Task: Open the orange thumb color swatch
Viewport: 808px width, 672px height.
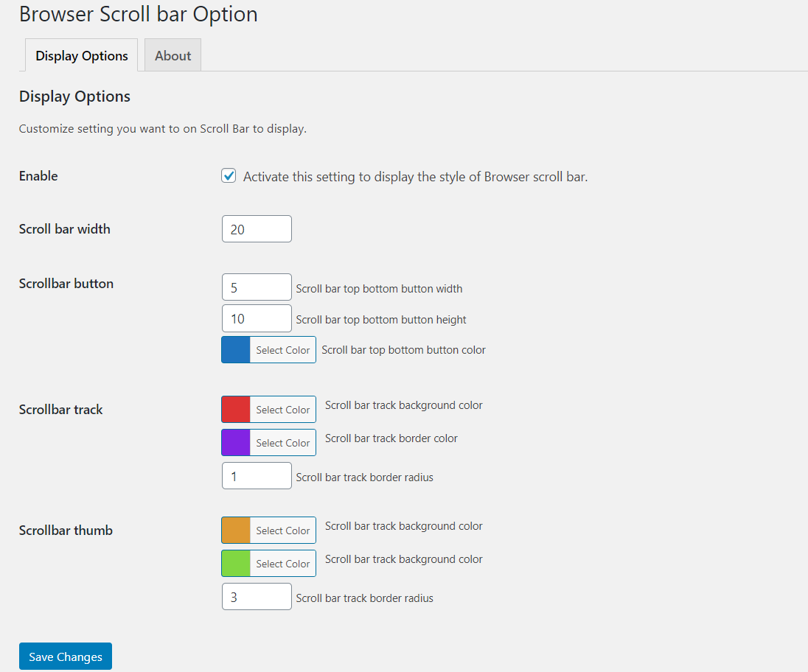Action: pyautogui.click(x=236, y=530)
